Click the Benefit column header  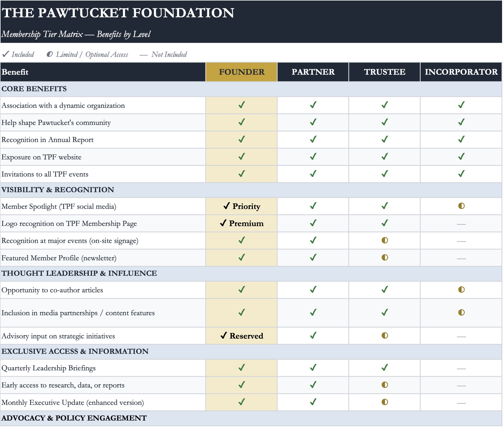tap(103, 72)
